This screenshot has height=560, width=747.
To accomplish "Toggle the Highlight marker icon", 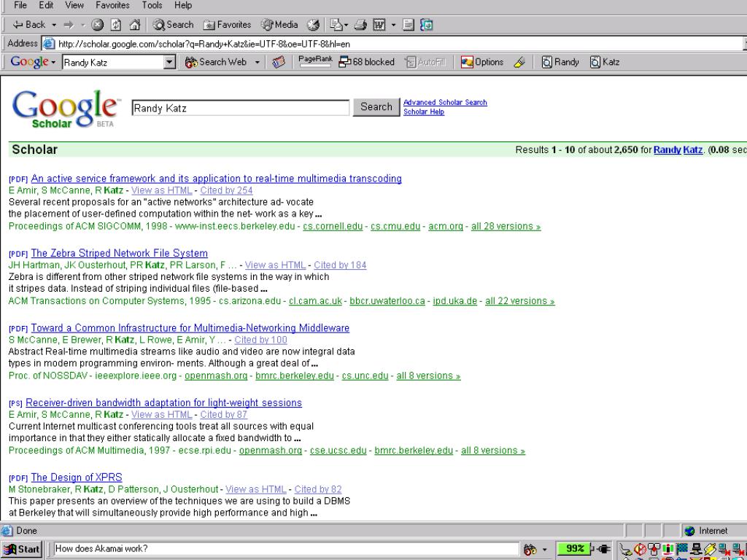I will pyautogui.click(x=519, y=62).
